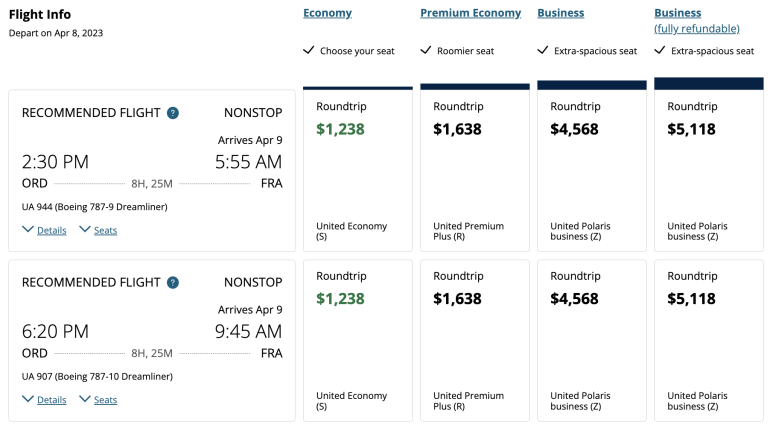Click help icon beside first Recommended Flight
Viewport: 770px width, 428px height.
pos(173,113)
